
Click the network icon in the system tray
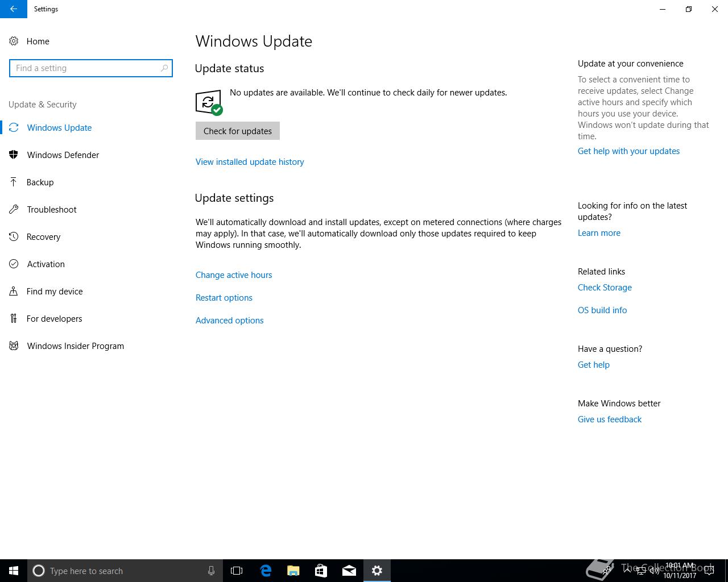[641, 571]
